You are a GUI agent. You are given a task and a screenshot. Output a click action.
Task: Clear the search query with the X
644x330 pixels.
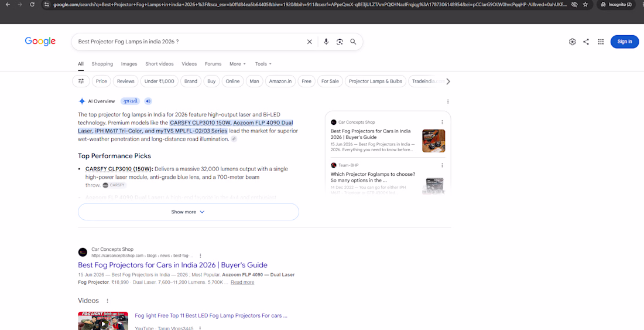click(x=310, y=42)
